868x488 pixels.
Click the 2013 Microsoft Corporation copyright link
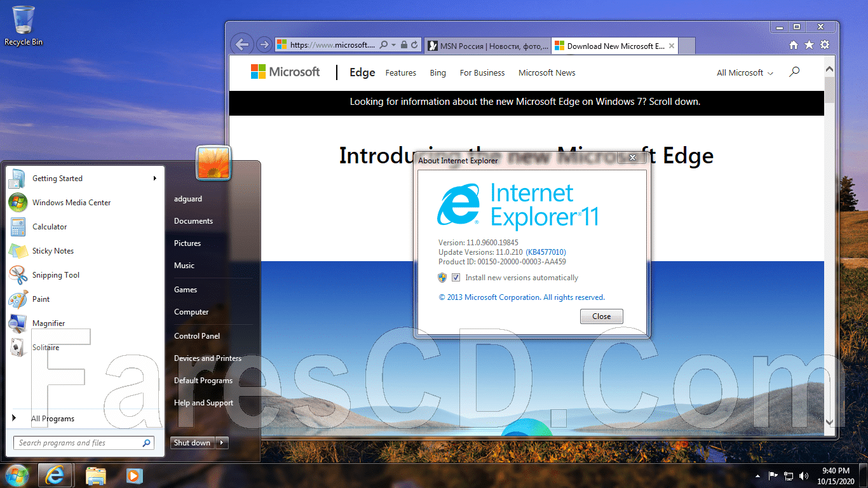pyautogui.click(x=522, y=297)
